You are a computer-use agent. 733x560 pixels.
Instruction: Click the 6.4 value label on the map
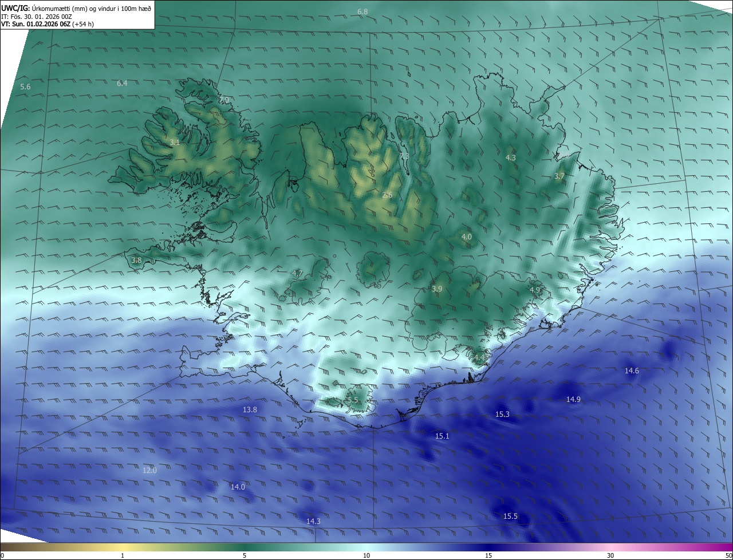122,83
